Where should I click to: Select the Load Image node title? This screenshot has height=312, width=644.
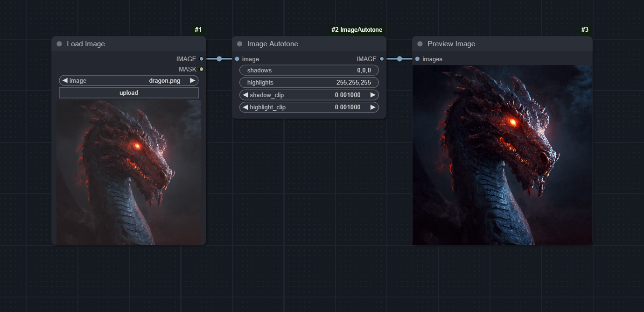(86, 44)
